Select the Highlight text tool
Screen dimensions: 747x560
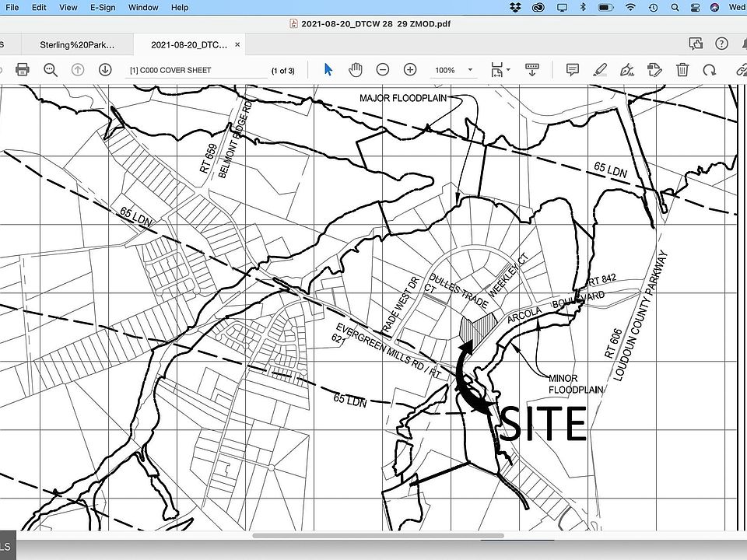click(600, 69)
